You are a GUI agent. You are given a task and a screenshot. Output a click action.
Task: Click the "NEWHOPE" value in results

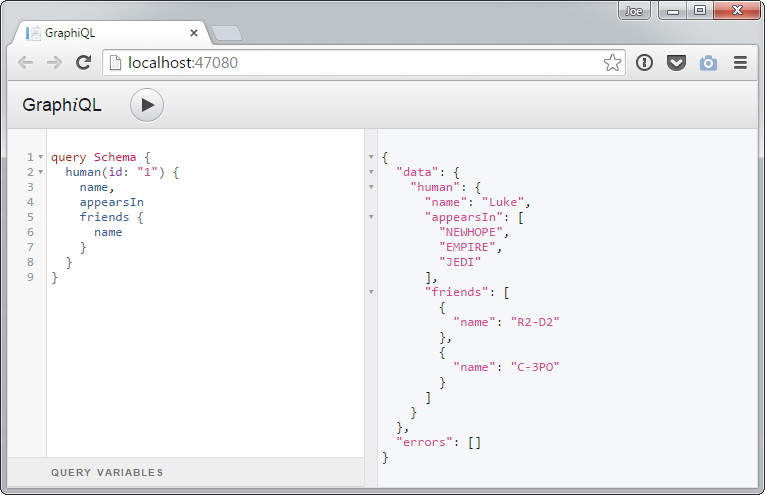tap(471, 232)
